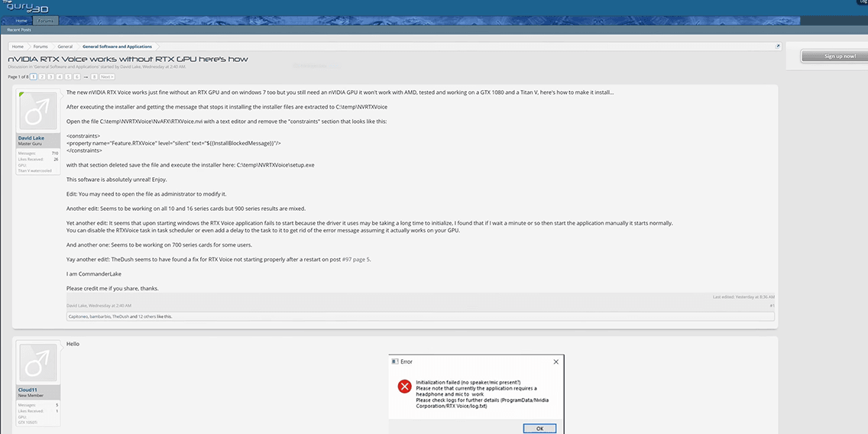Close the Error dialog with its X
Viewport: 868px width, 434px height.
pos(555,361)
